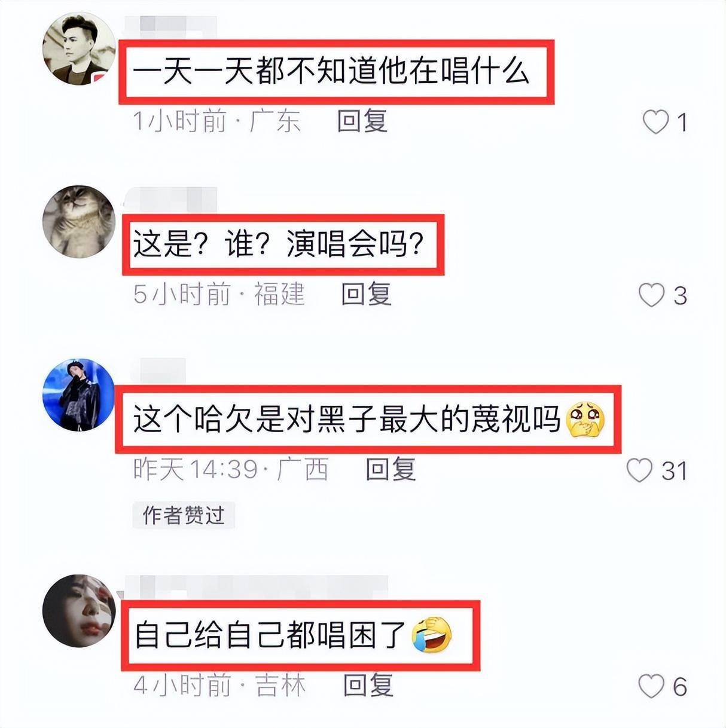Like the Jilin comment with 6 likes
726x728 pixels.
[x=651, y=686]
